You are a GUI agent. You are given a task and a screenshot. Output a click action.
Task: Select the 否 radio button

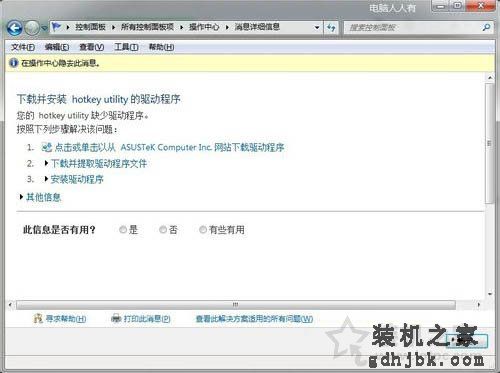(163, 230)
